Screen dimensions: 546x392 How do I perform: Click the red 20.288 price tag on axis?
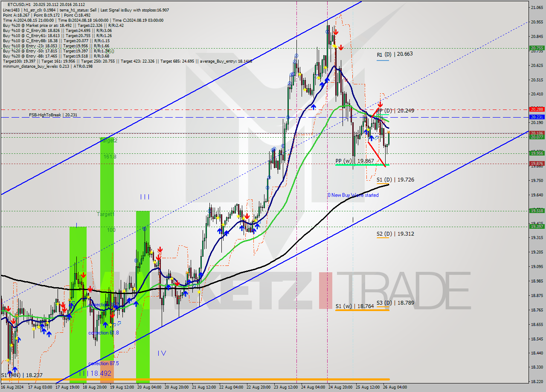click(x=537, y=110)
